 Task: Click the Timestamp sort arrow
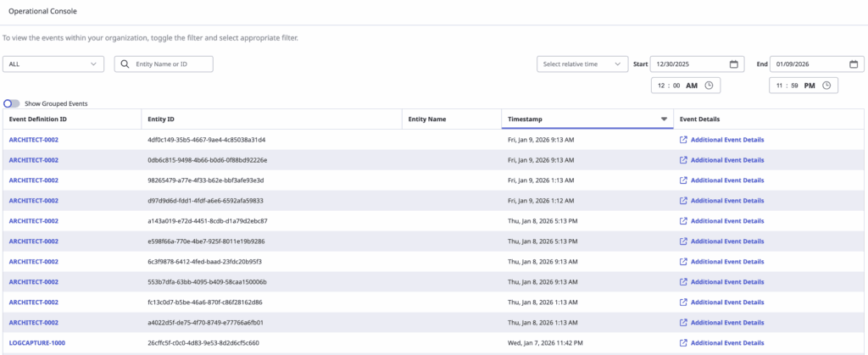click(x=664, y=119)
